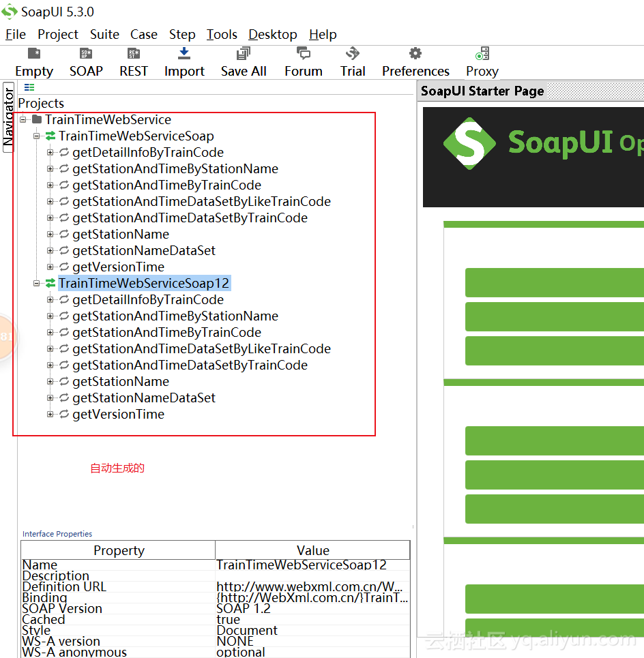The image size is (644, 658).
Task: Click the Definition URL value cell
Action: [x=312, y=586]
